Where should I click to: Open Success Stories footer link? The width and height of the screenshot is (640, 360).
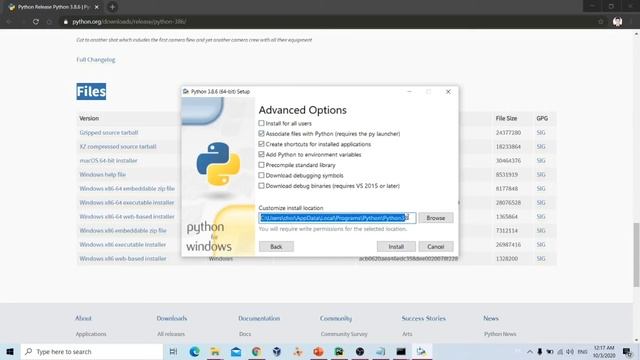(x=424, y=318)
